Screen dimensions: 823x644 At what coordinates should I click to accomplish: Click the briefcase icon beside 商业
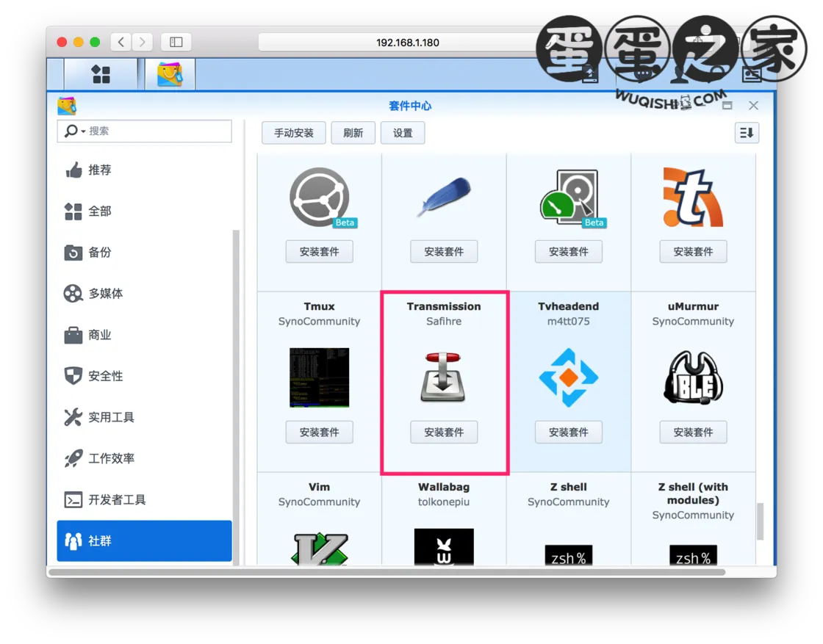[73, 335]
